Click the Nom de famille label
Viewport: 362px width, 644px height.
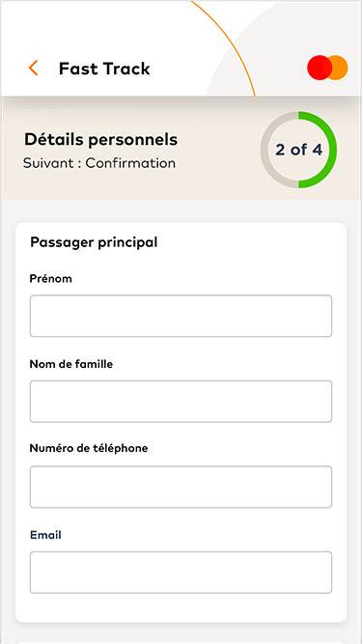71,364
